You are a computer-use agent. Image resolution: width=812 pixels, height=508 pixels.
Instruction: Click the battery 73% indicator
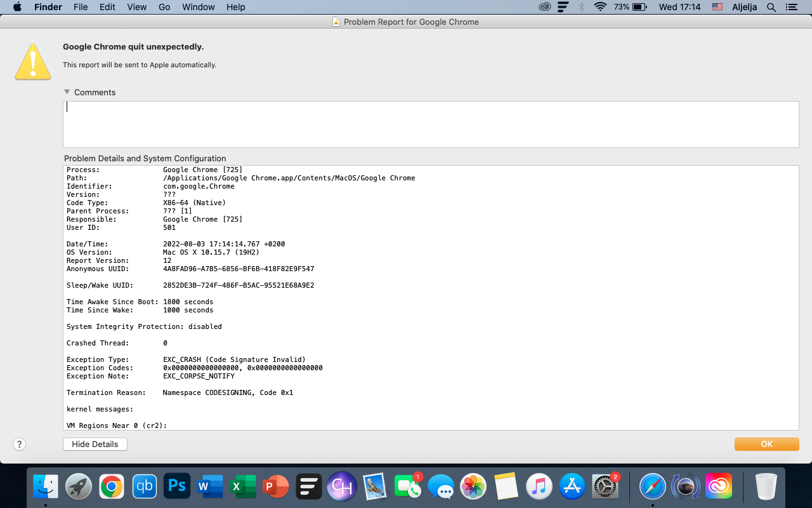tap(630, 7)
